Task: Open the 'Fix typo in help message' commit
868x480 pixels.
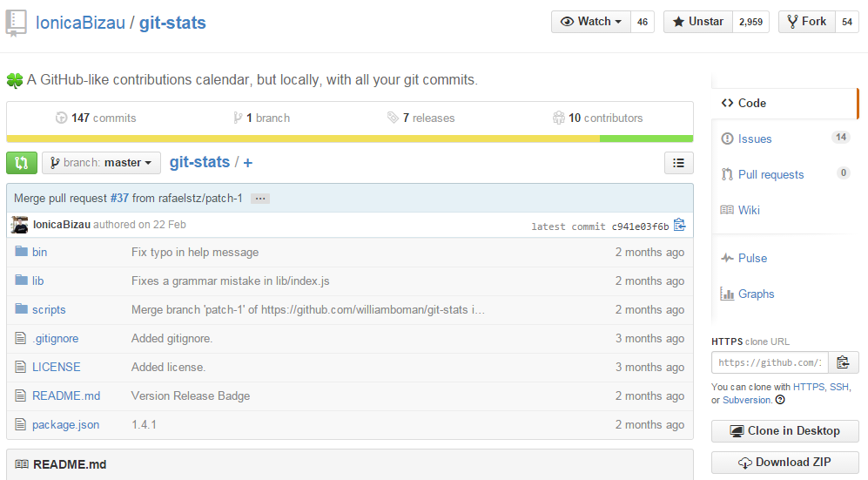Action: (195, 252)
